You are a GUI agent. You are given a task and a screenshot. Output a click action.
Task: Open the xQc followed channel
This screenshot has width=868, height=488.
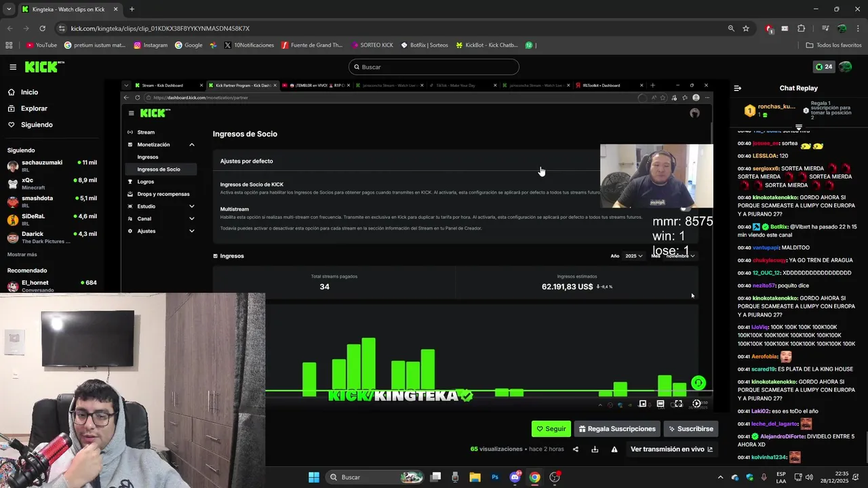[x=52, y=184]
